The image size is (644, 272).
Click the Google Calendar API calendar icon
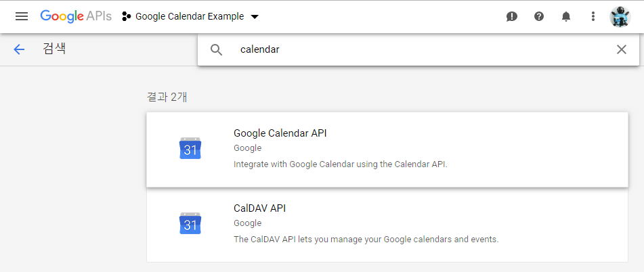point(190,148)
